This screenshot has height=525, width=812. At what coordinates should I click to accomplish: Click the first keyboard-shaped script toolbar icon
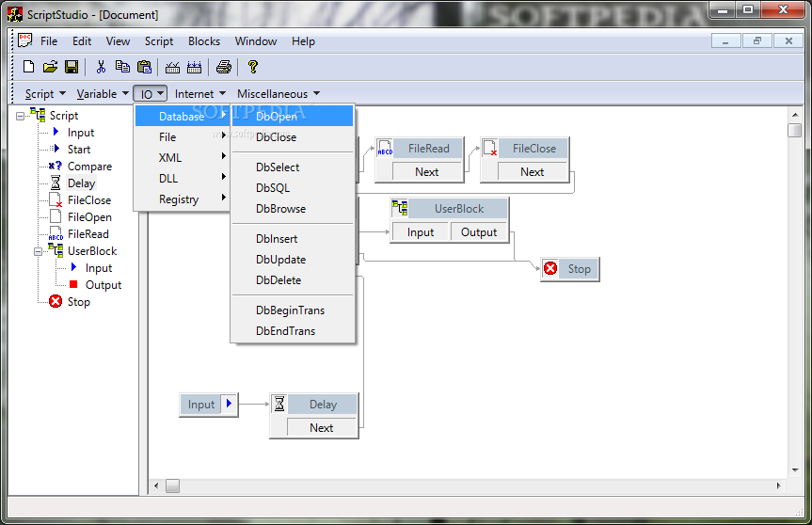[172, 67]
